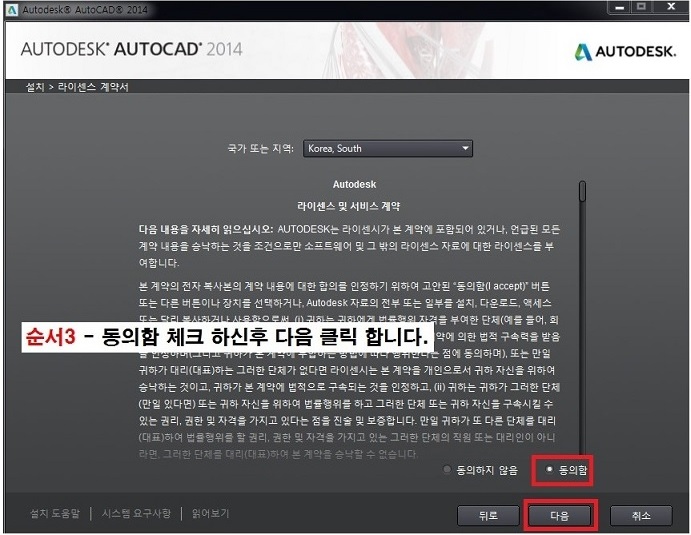Viewport: 691px width, 535px height.
Task: Click the 뒤로 (Back) button
Action: point(488,515)
